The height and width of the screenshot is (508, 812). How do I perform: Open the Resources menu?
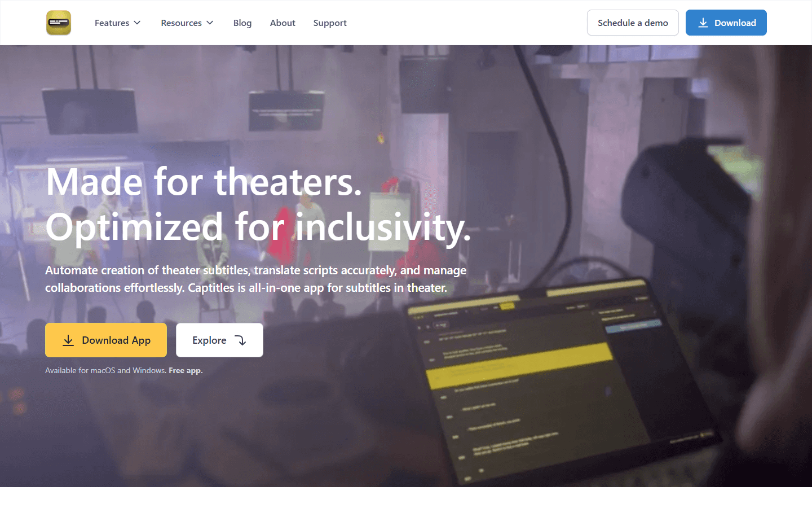coord(187,23)
